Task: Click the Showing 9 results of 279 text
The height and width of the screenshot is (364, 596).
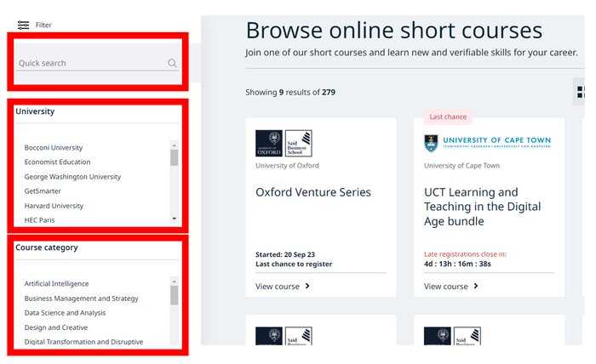Action: 290,92
